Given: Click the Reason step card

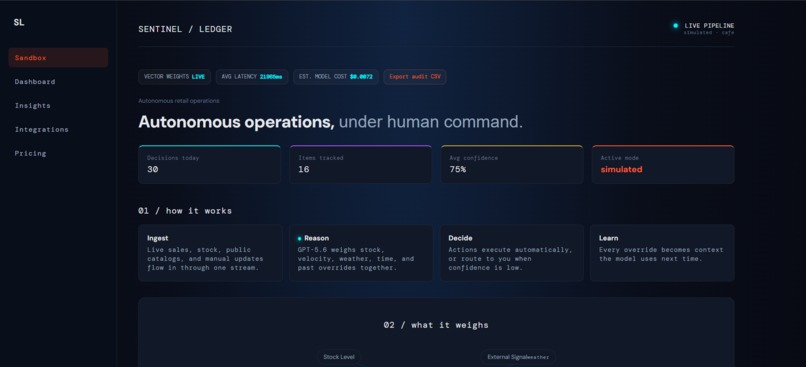Looking at the screenshot, I should pos(360,253).
